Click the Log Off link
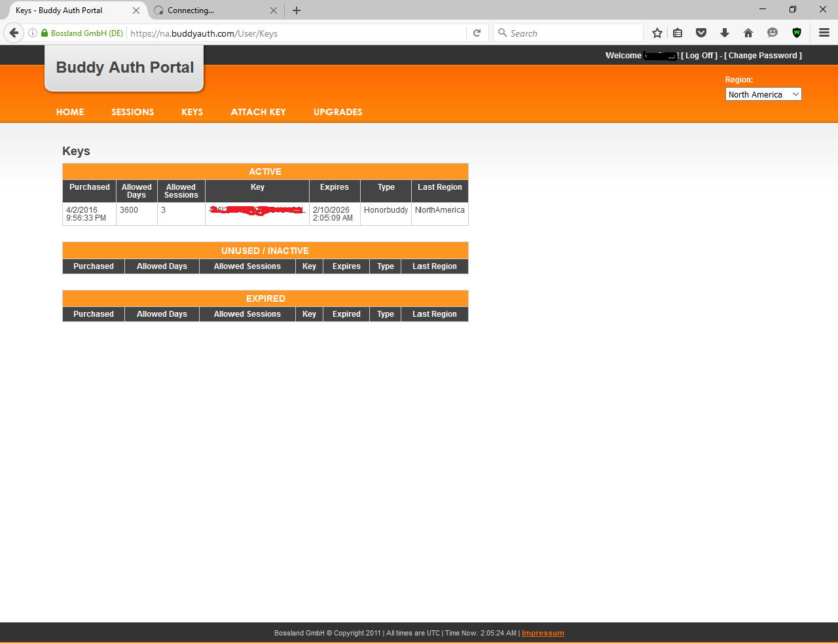 tap(699, 56)
